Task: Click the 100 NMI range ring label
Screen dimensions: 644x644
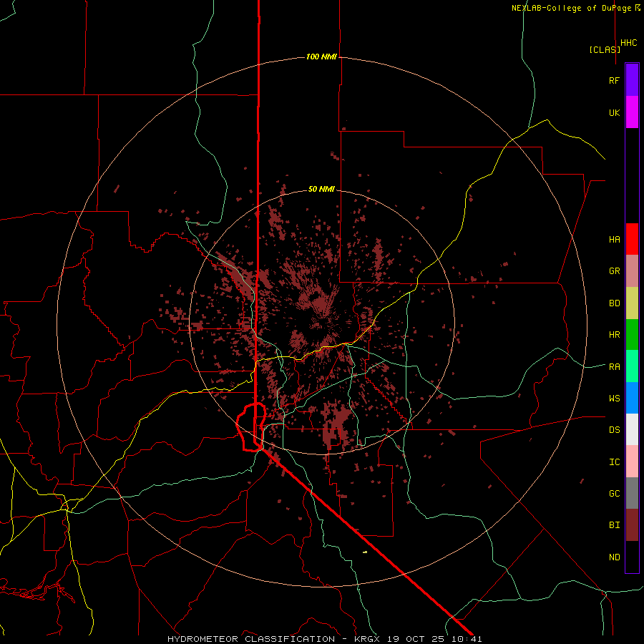Action: 321,57
